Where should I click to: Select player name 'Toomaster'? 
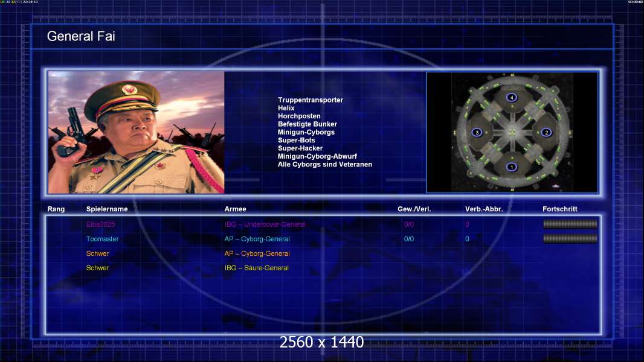pyautogui.click(x=102, y=239)
